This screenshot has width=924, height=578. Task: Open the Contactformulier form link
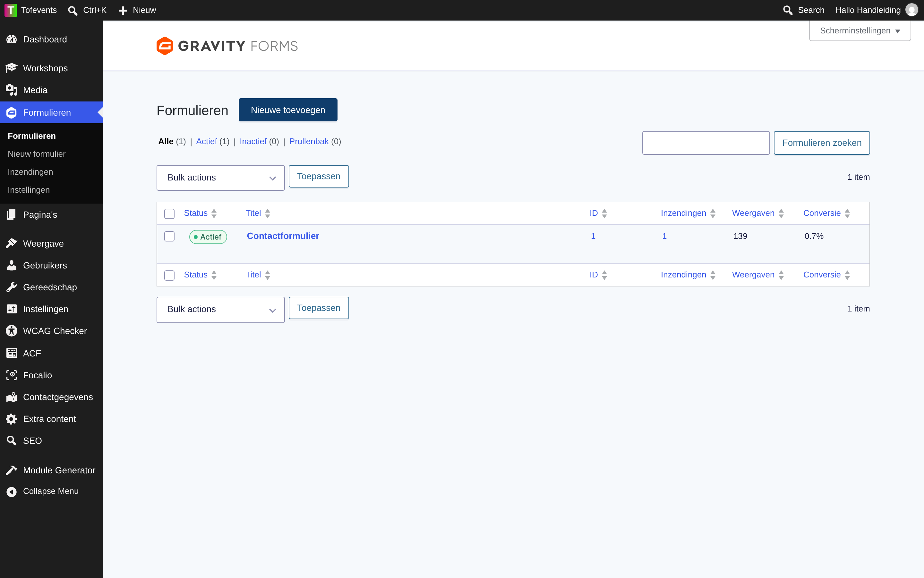(283, 236)
